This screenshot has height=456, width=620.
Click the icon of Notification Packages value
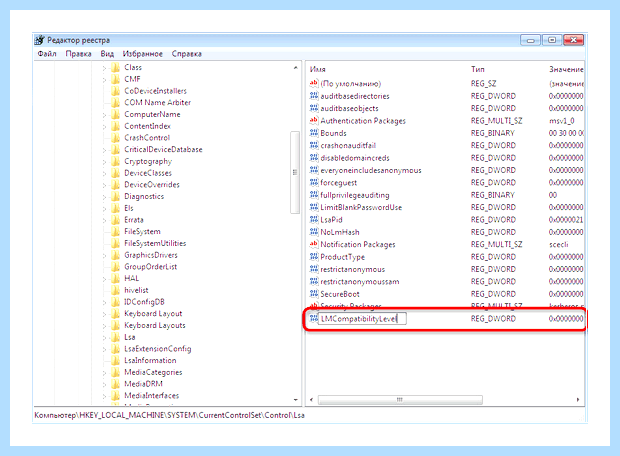[x=314, y=244]
